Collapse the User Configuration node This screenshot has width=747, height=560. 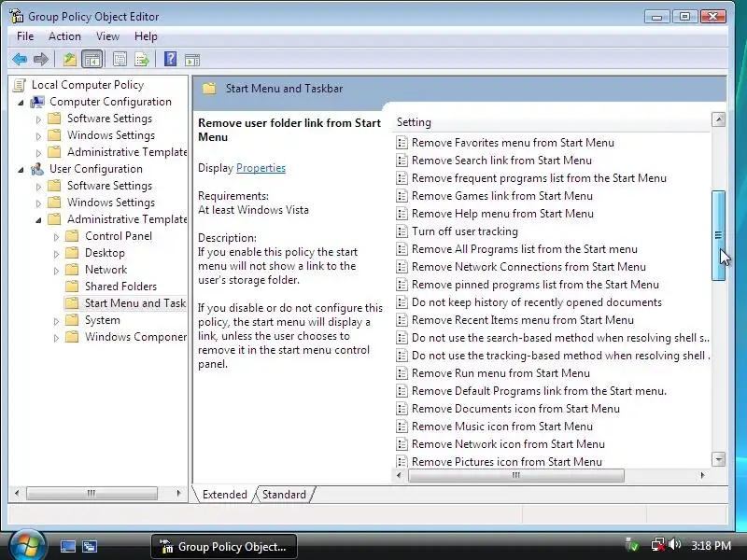pos(21,170)
